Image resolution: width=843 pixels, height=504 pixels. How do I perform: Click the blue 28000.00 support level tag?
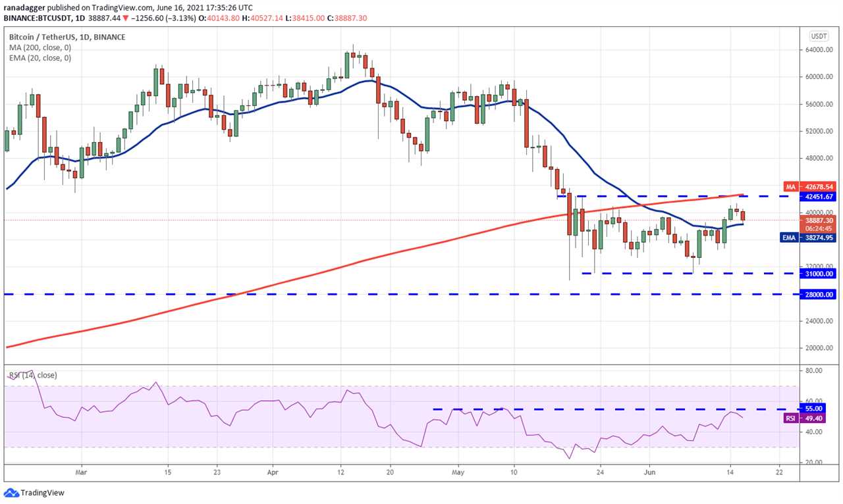tap(817, 294)
